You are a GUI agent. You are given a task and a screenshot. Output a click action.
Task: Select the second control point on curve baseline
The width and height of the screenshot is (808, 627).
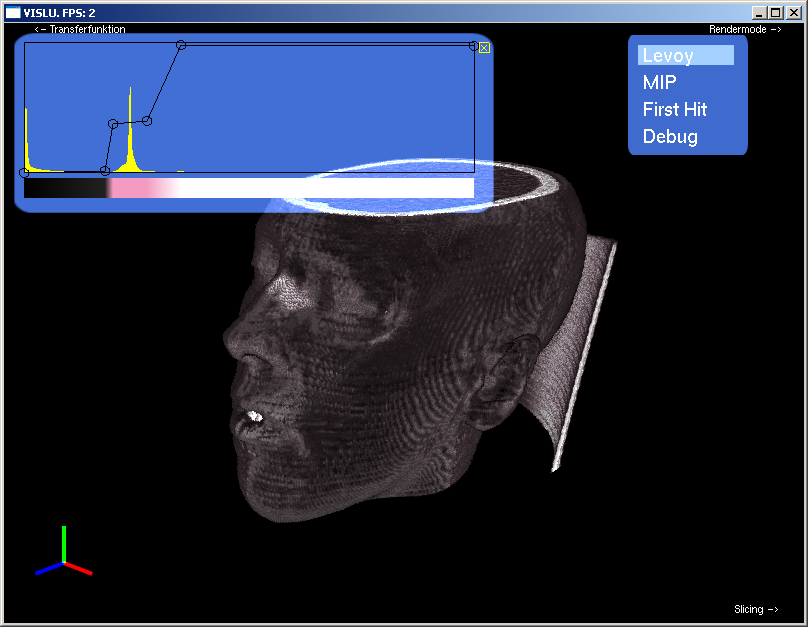105,171
